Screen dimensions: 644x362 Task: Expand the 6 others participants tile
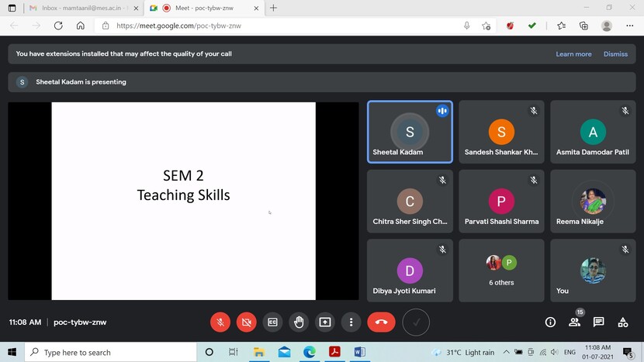[501, 271]
